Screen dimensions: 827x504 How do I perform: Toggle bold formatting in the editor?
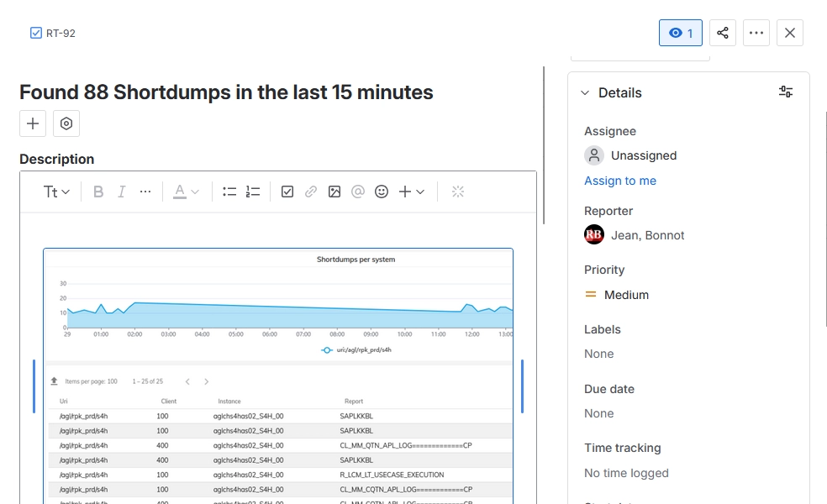(x=98, y=192)
